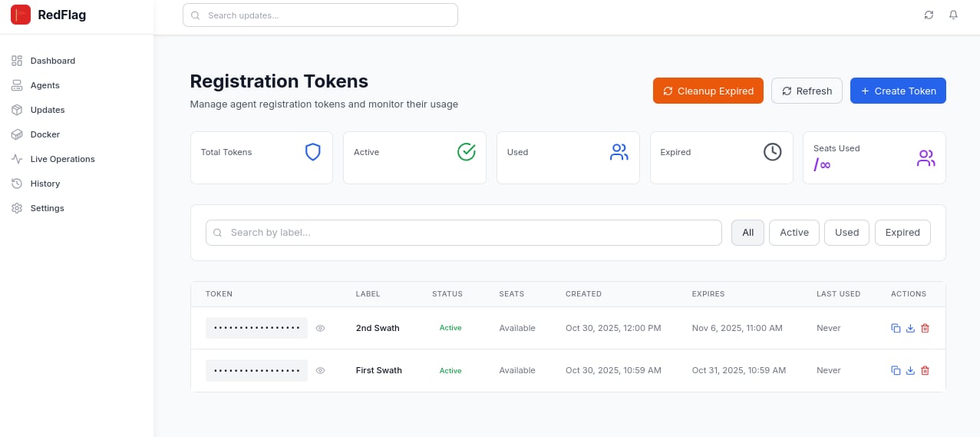Click the RedFlag logo icon

[x=21, y=15]
